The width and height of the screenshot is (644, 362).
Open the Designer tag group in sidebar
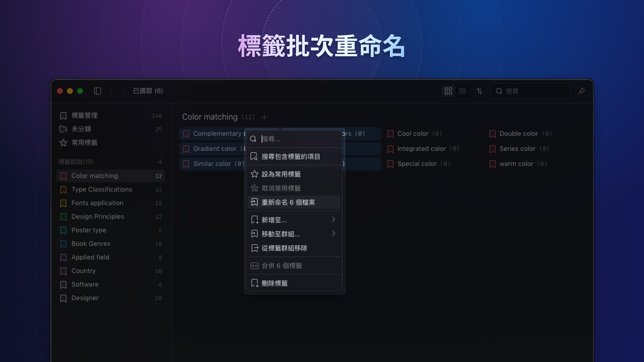85,298
